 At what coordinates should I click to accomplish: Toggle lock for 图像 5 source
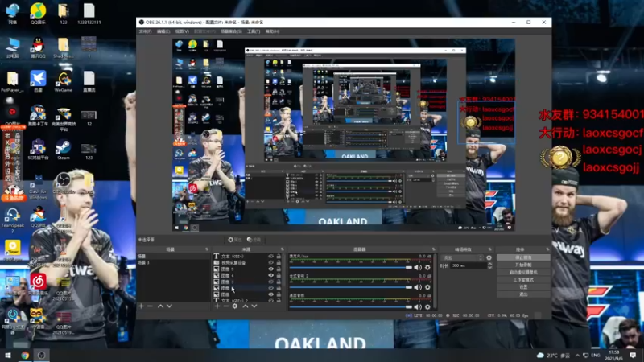[279, 269]
